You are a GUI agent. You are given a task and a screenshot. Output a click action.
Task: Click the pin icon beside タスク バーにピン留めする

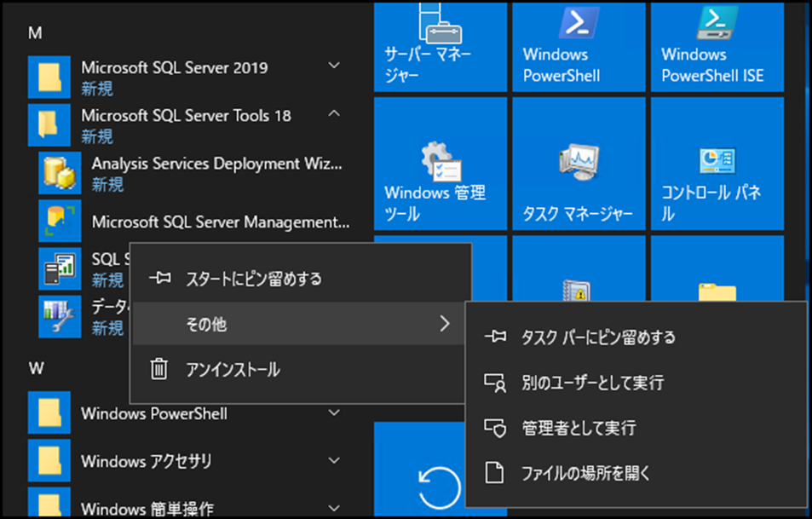coord(495,337)
